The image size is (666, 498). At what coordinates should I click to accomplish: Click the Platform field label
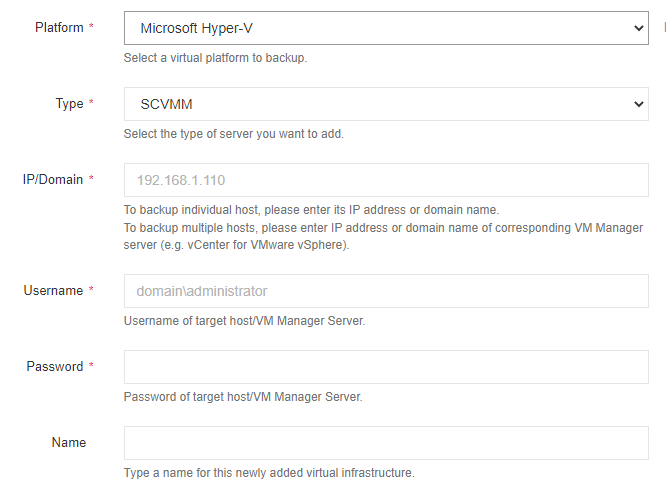59,28
